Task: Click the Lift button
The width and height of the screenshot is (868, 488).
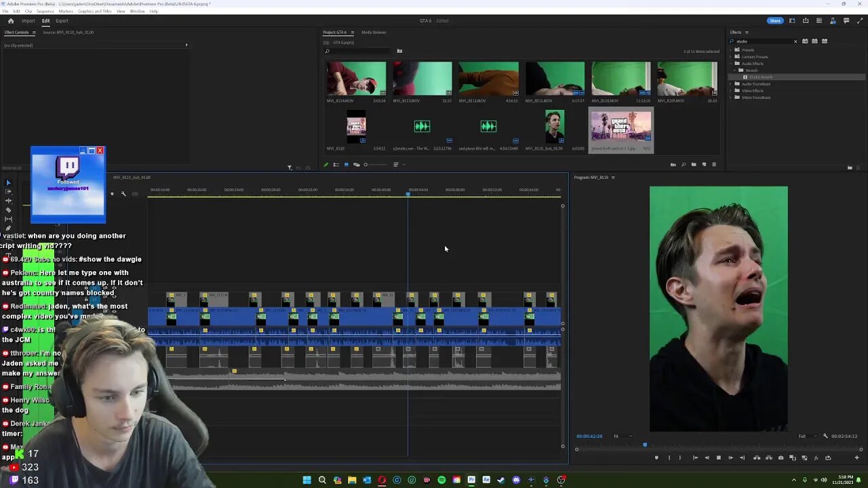Action: tap(757, 458)
